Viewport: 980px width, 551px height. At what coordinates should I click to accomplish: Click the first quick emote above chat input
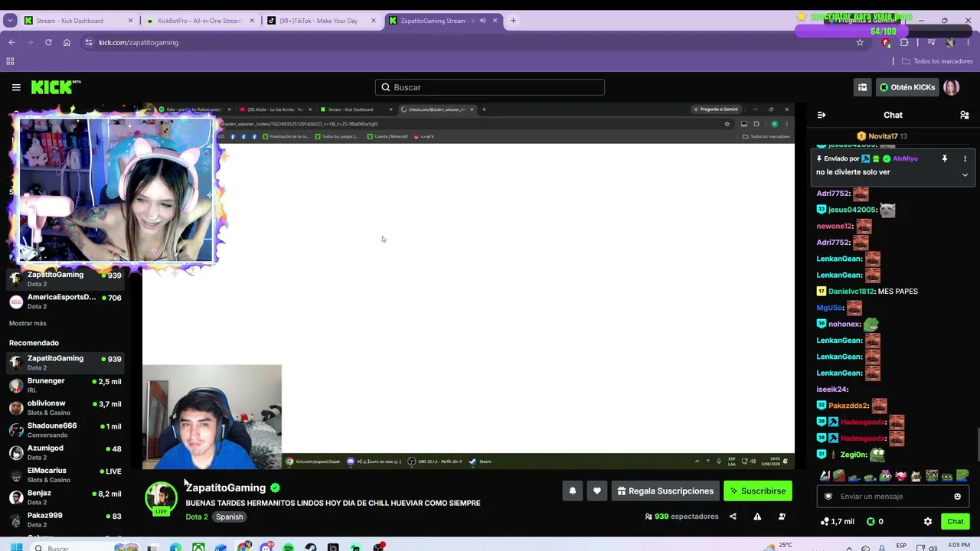click(x=825, y=476)
